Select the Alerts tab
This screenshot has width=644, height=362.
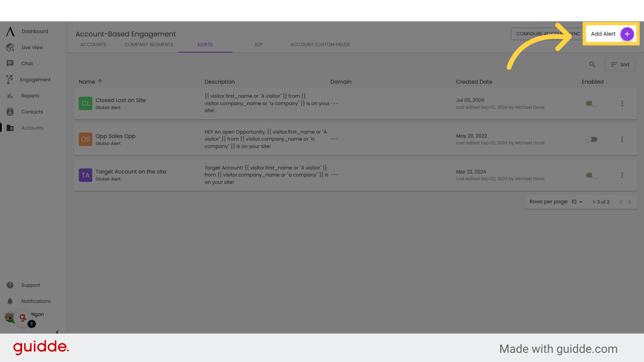[x=205, y=45]
